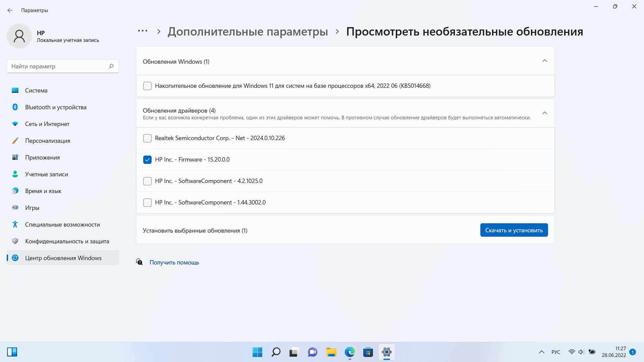Click the Получить помощь link

click(174, 262)
